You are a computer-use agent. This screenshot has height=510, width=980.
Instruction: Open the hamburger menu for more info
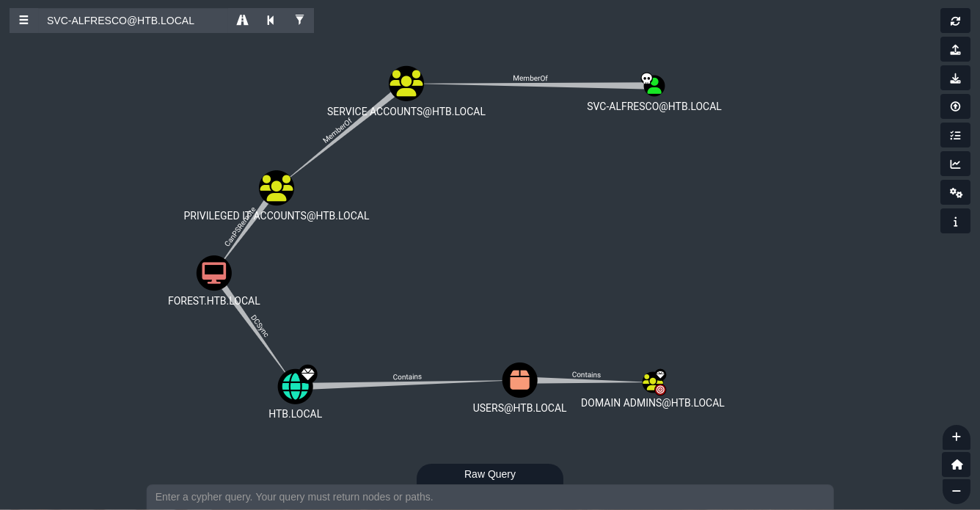(x=23, y=21)
